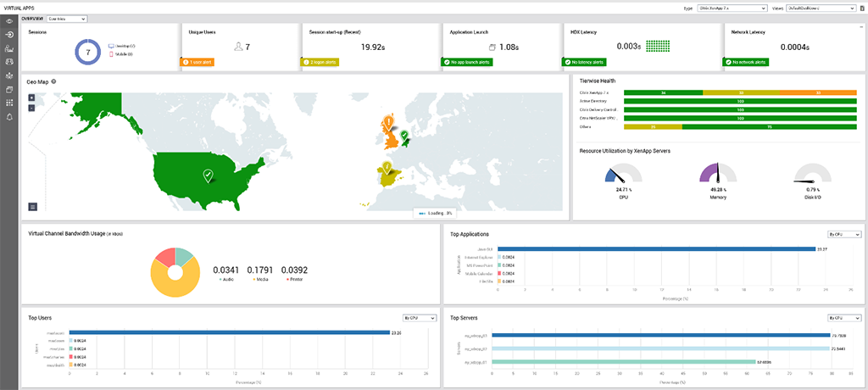Click the bell alerts icon in sidebar

[9, 116]
